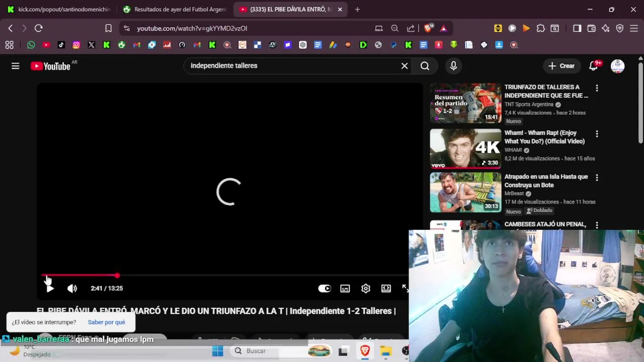644x362 pixels.
Task: Open options for 'Triunfazo de Talleres' video
Action: click(x=597, y=88)
